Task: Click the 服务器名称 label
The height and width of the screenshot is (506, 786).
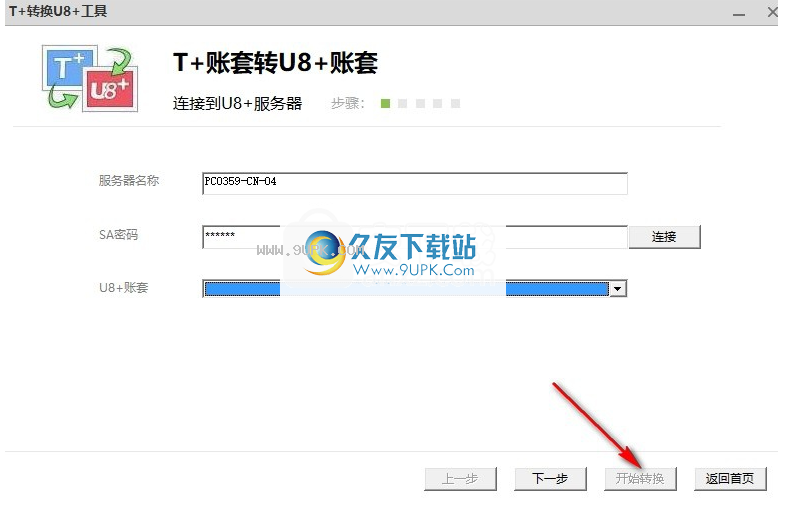Action: coord(129,181)
